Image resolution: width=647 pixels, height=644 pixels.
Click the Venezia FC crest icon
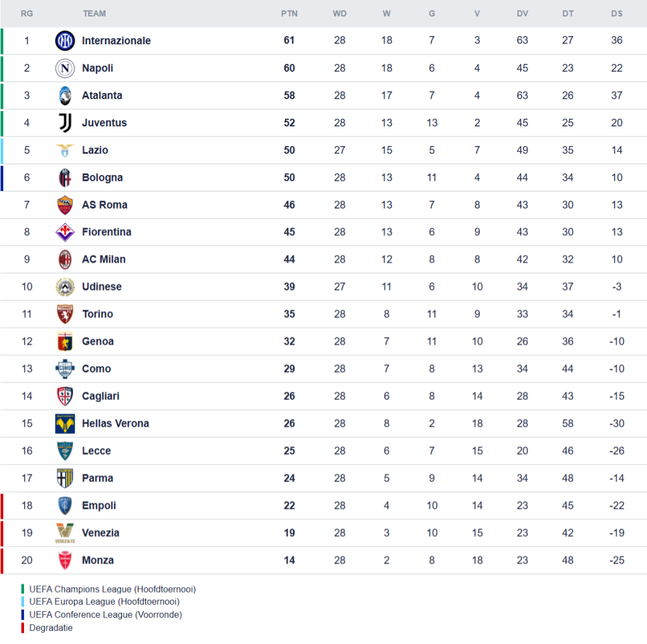64,533
